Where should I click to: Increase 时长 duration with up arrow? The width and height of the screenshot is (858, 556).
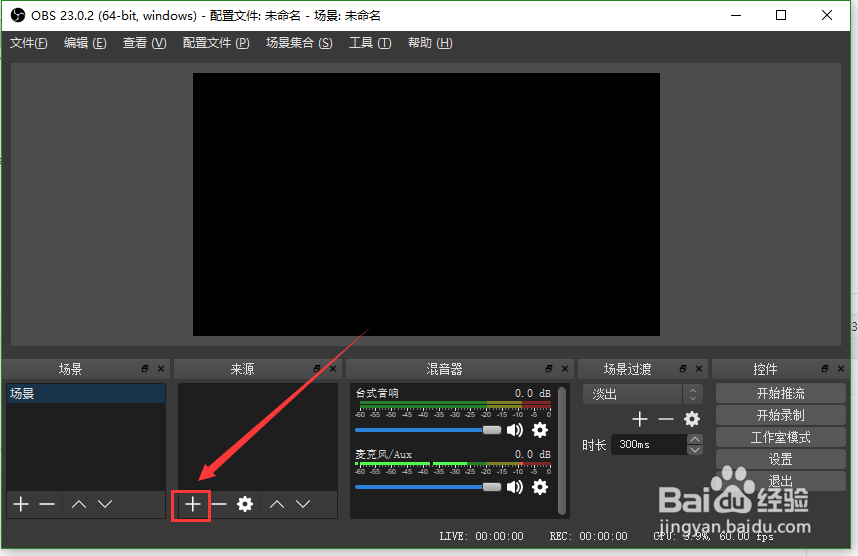(695, 439)
